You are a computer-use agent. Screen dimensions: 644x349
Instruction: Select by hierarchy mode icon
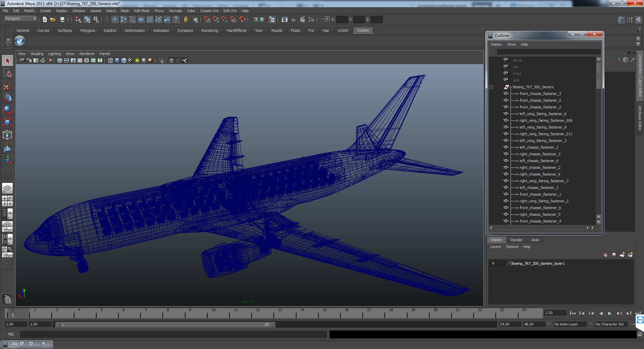tap(78, 19)
